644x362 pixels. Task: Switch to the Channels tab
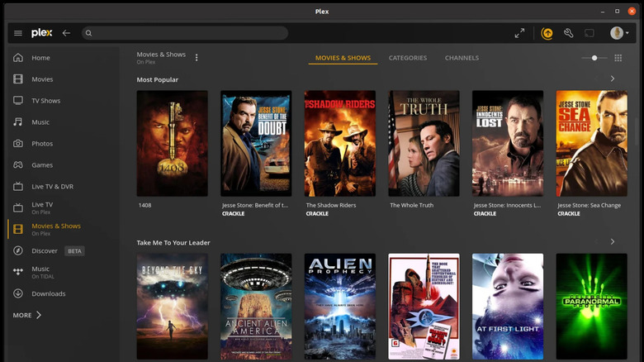[x=462, y=58]
